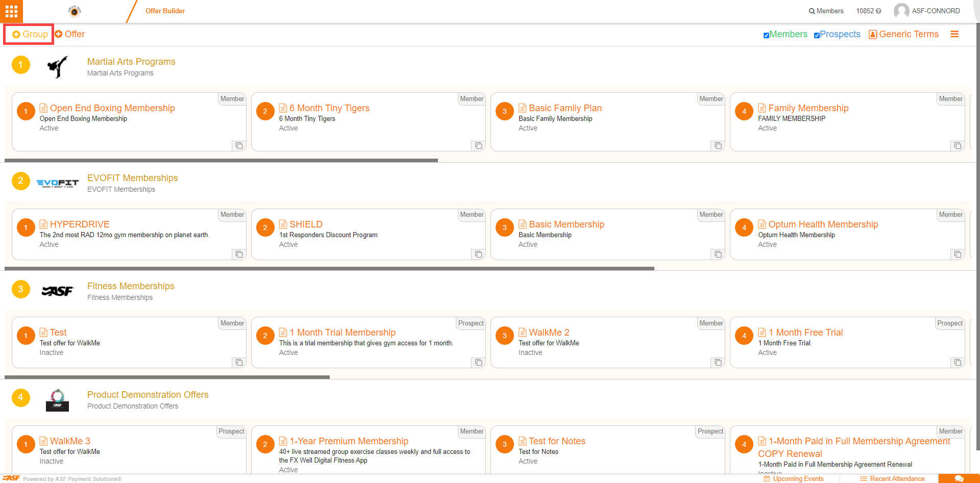The image size is (980, 483).
Task: Copy the Test offer
Action: coord(239,362)
